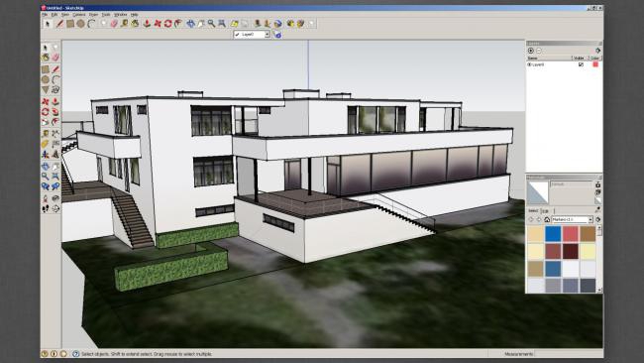Open the View menu
The width and height of the screenshot is (644, 363).
[x=65, y=15]
